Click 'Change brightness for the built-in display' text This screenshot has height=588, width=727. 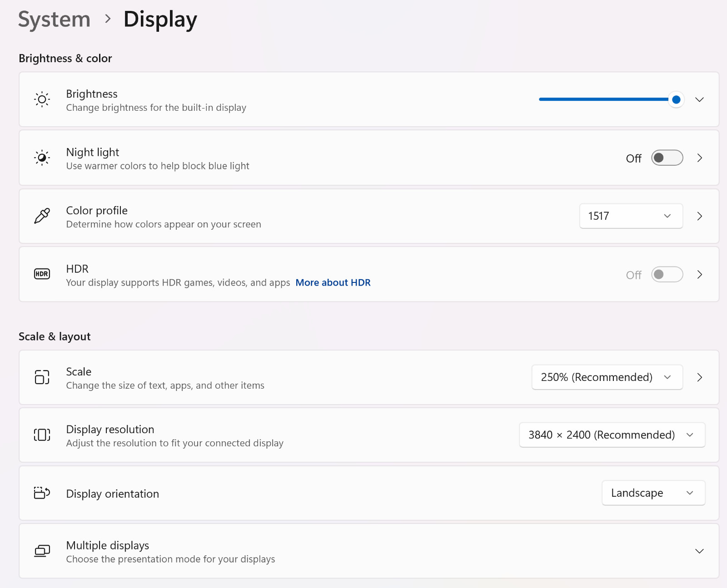tap(156, 108)
